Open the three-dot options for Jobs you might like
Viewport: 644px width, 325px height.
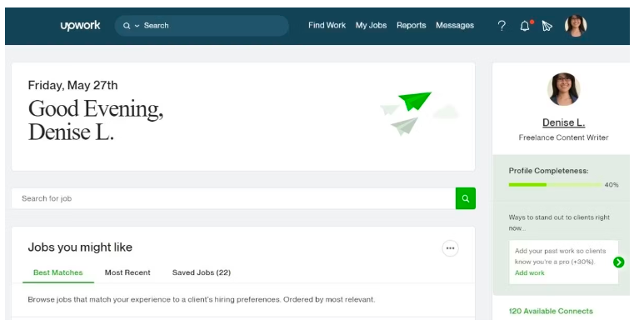450,248
